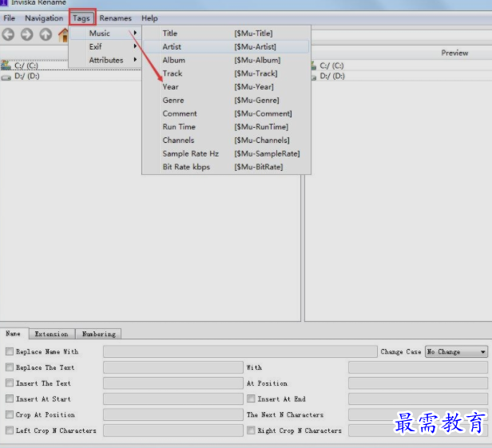492x448 pixels.
Task: Select the D:/ drive icon in left pane
Action: pos(6,76)
